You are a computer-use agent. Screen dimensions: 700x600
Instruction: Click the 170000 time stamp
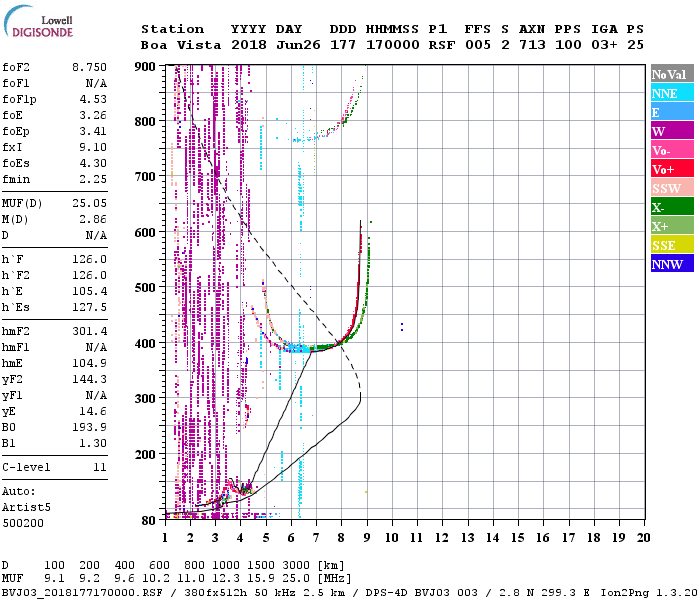(392, 45)
